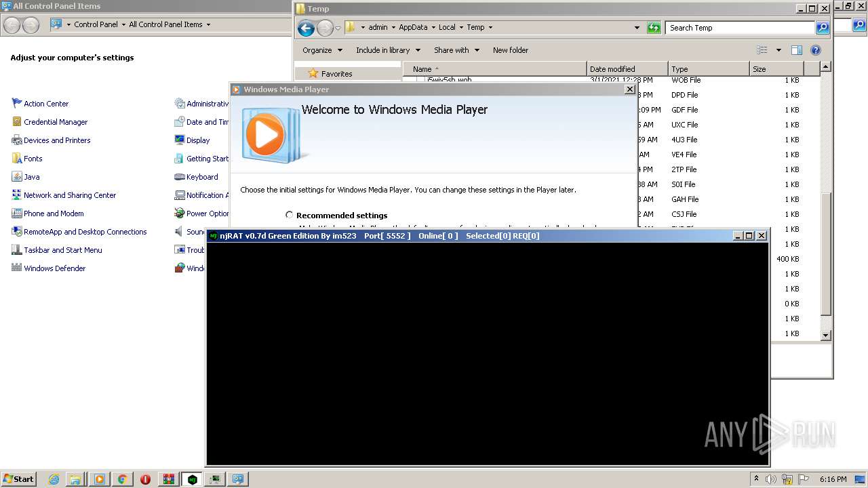Switch to njRAT taskbar button
Screen dimensions: 868x488
click(x=193, y=479)
